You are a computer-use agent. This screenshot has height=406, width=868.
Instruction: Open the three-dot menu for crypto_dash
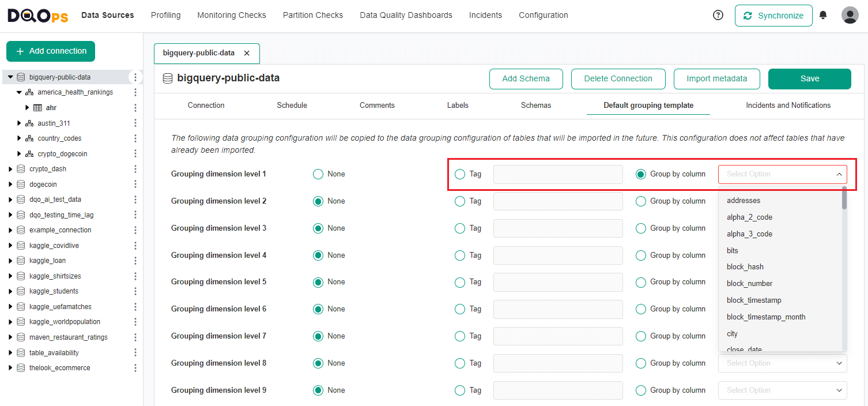pos(135,169)
